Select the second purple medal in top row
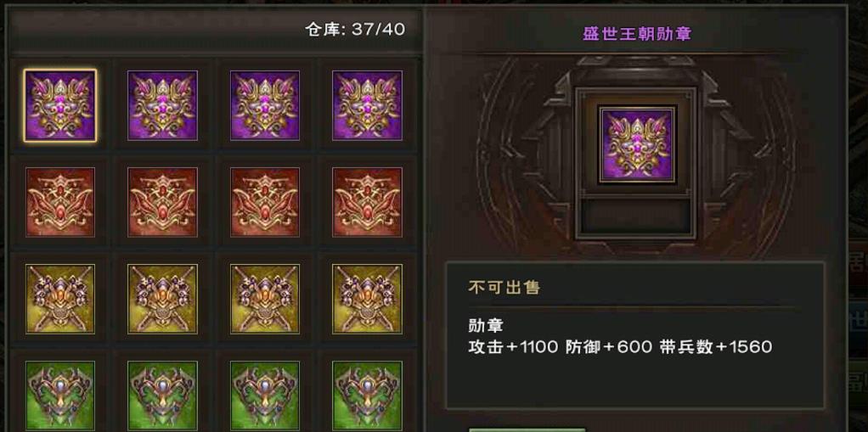 [x=162, y=105]
